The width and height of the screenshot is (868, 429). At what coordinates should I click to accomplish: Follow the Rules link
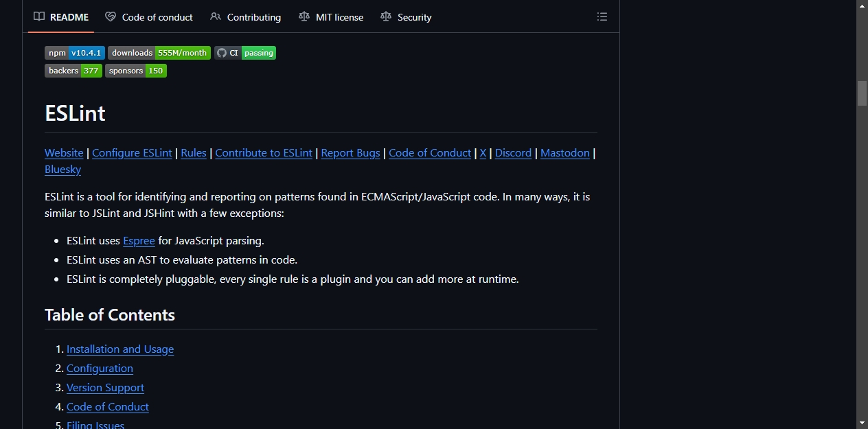coord(194,153)
